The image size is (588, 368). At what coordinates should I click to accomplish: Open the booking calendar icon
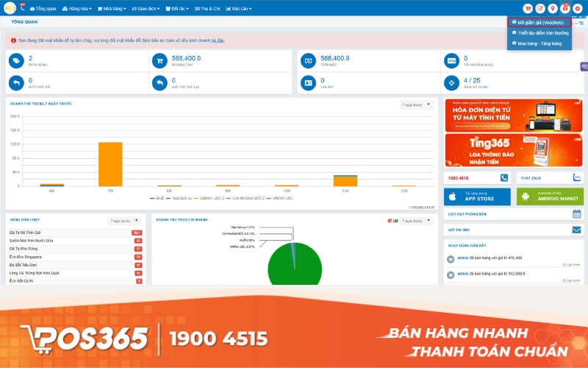pos(577,214)
